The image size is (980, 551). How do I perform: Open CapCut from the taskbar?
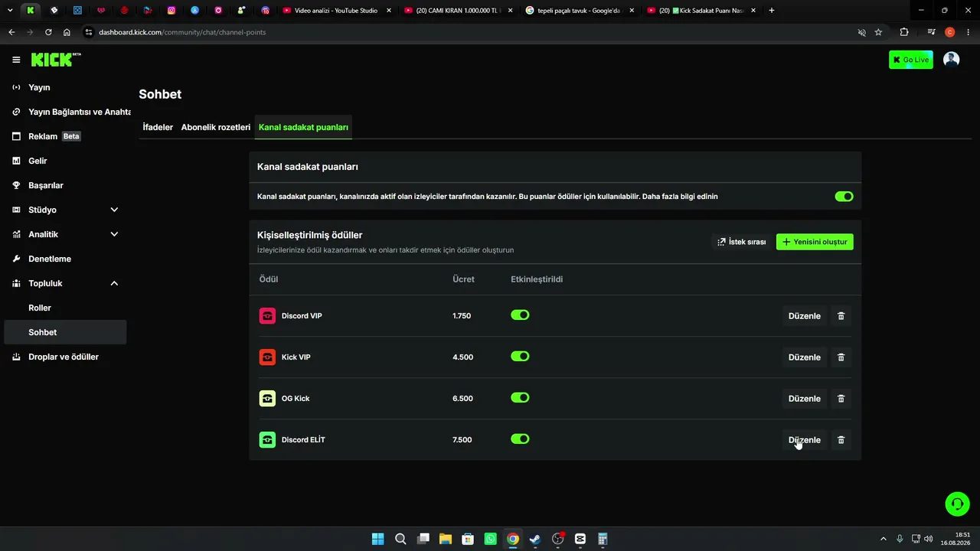point(580,539)
